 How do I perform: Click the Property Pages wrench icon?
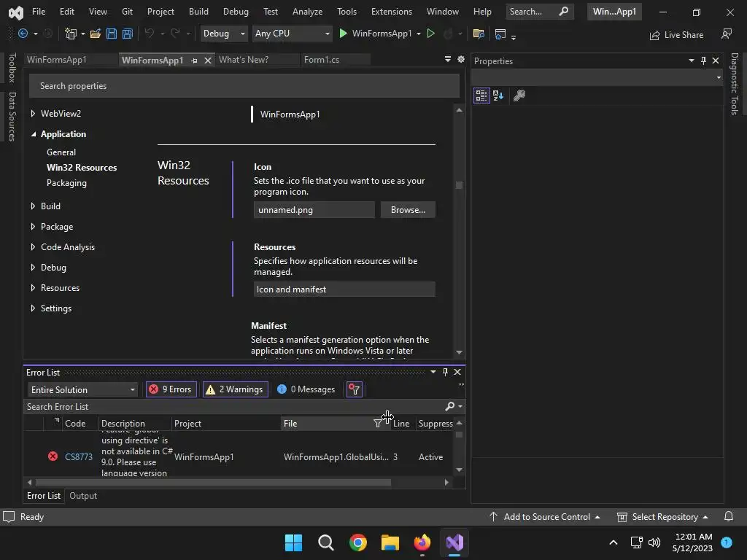click(x=519, y=96)
